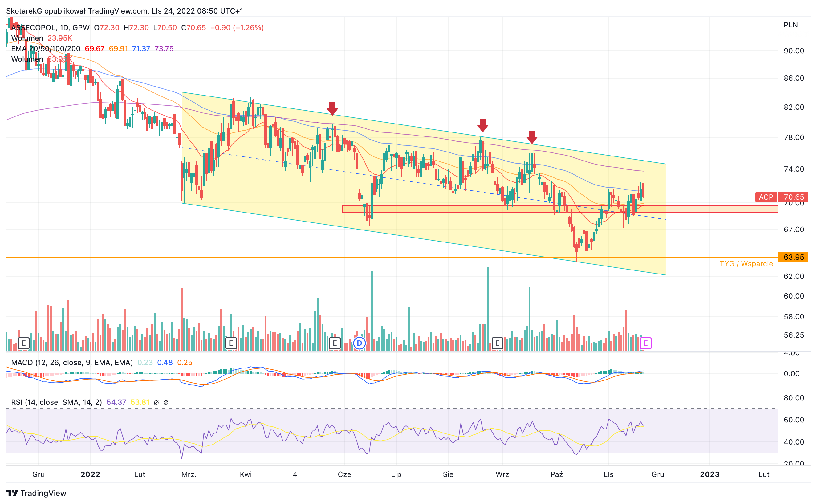
Task: Click the TYG / Wsparcie line label
Action: (x=746, y=264)
